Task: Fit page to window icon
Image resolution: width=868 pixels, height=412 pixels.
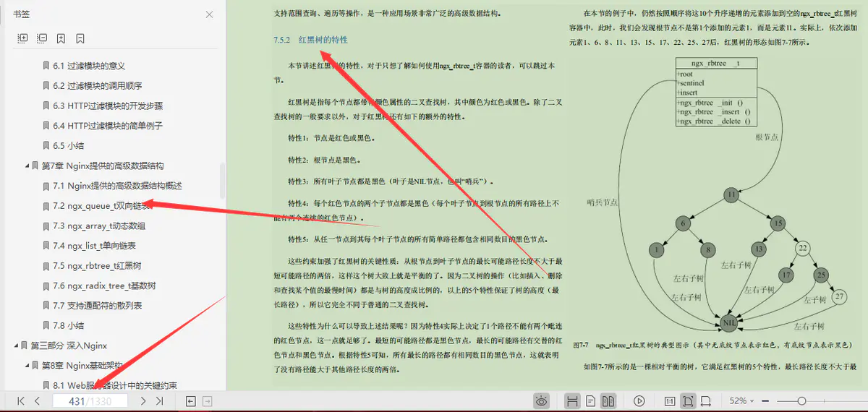Action: pyautogui.click(x=688, y=400)
